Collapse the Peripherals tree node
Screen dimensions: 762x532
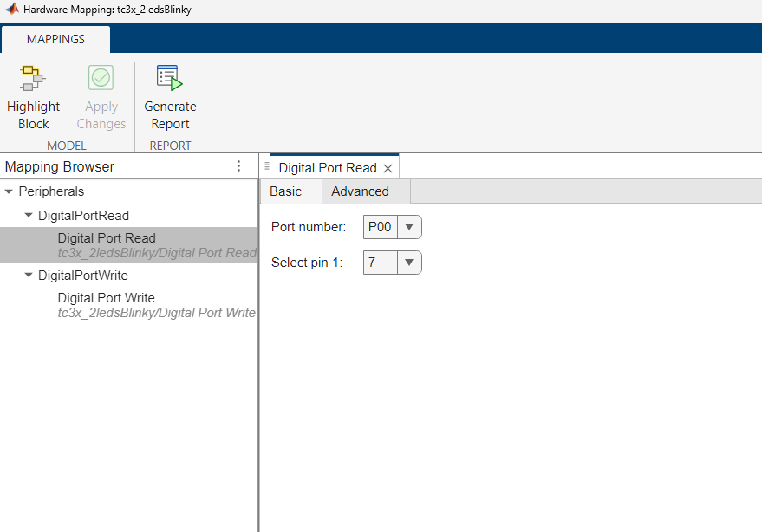[x=9, y=191]
